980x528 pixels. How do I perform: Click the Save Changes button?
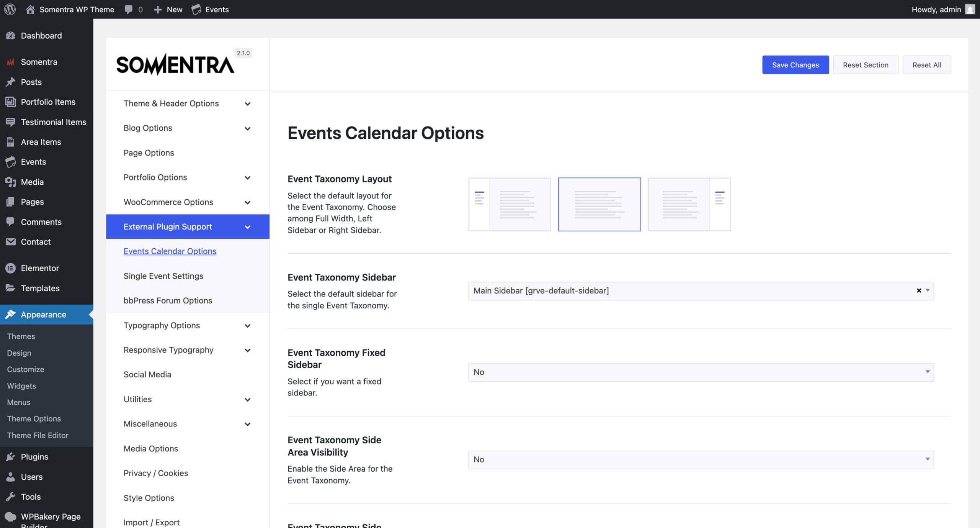(x=795, y=65)
